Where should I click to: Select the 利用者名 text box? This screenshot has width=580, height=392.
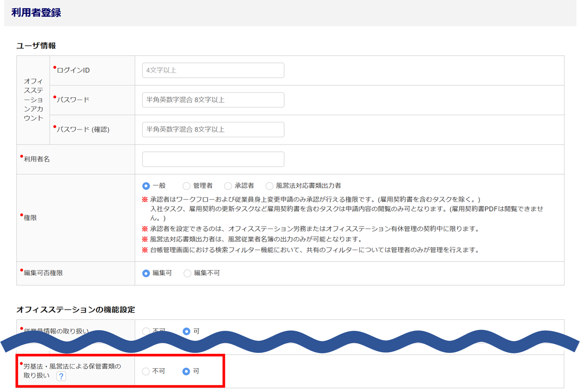click(213, 159)
